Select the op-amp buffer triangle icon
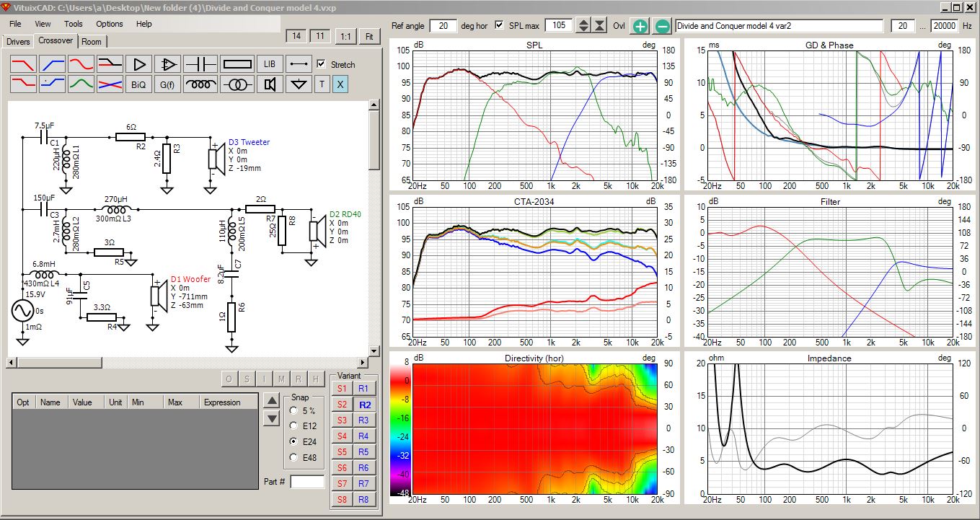Image resolution: width=980 pixels, height=520 pixels. tap(139, 63)
